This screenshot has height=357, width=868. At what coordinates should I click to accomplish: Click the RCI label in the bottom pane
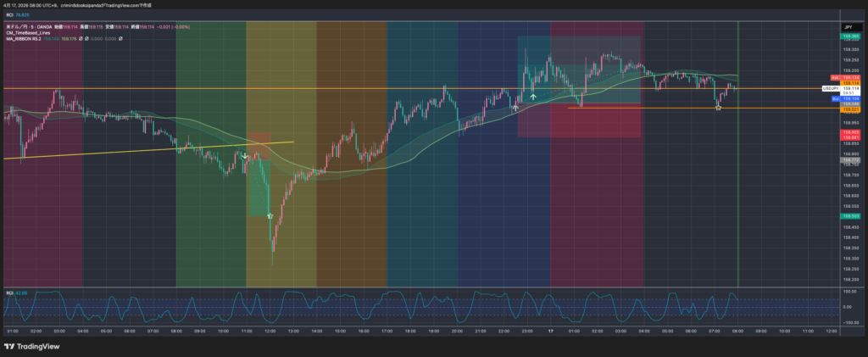coord(9,292)
